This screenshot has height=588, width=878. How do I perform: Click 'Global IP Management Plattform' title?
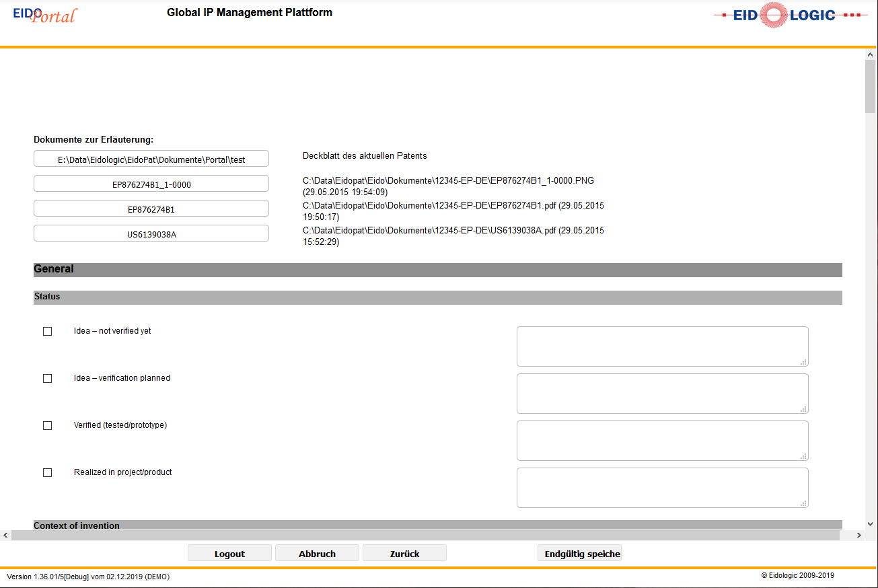[x=250, y=13]
